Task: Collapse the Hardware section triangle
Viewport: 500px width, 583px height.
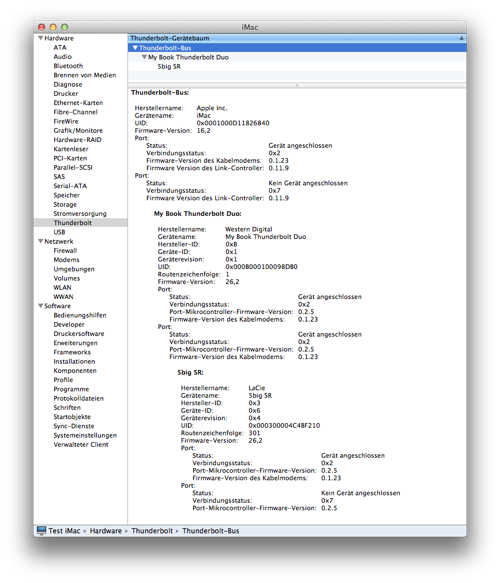Action: click(x=41, y=38)
